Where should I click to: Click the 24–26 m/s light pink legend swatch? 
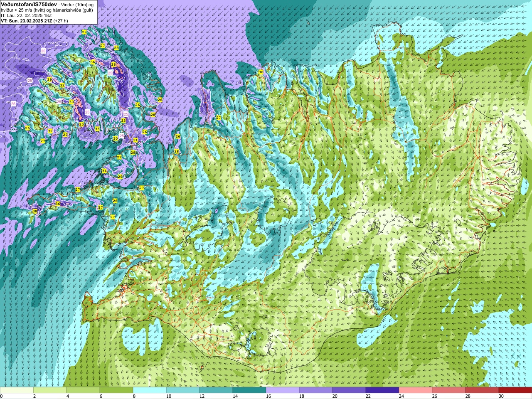click(x=416, y=390)
